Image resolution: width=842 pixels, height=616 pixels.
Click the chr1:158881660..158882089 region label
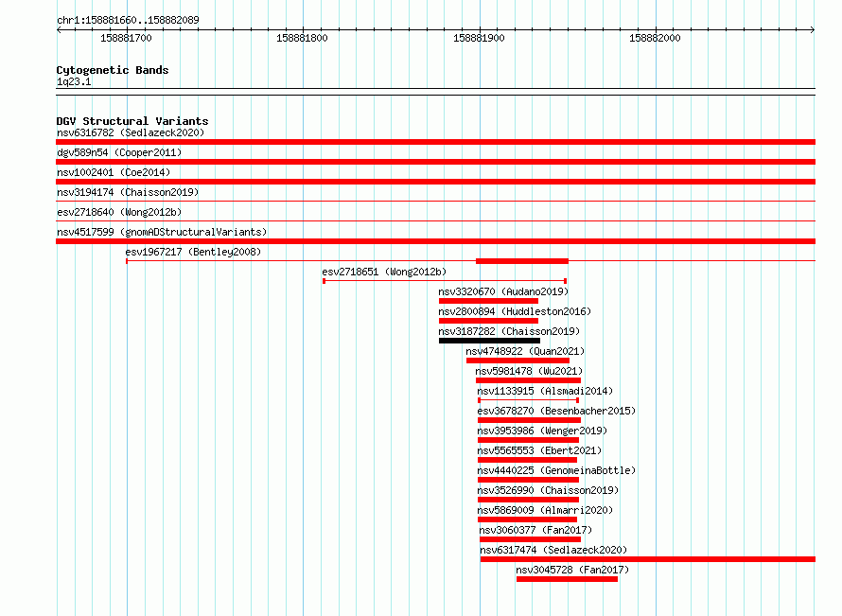[128, 20]
